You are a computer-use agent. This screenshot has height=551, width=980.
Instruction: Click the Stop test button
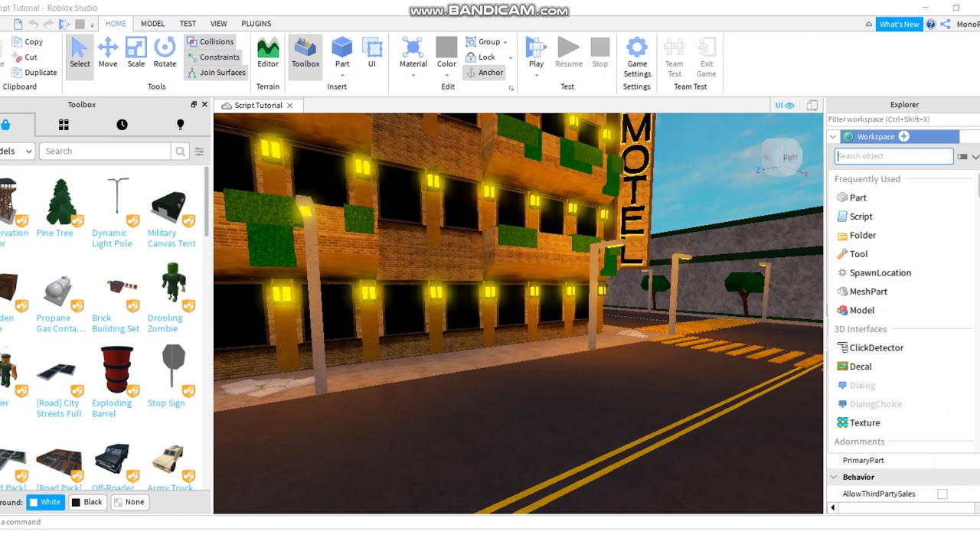point(600,54)
